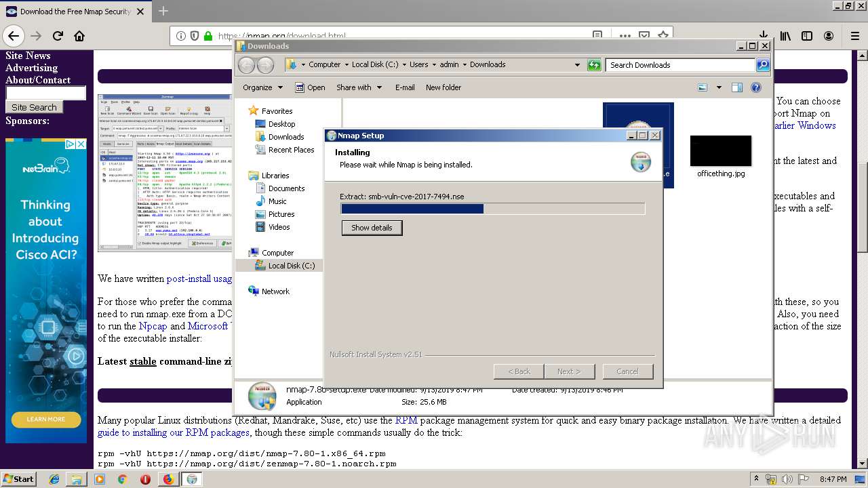
Task: Launch Windows Media Player from taskbar
Action: coord(100,479)
